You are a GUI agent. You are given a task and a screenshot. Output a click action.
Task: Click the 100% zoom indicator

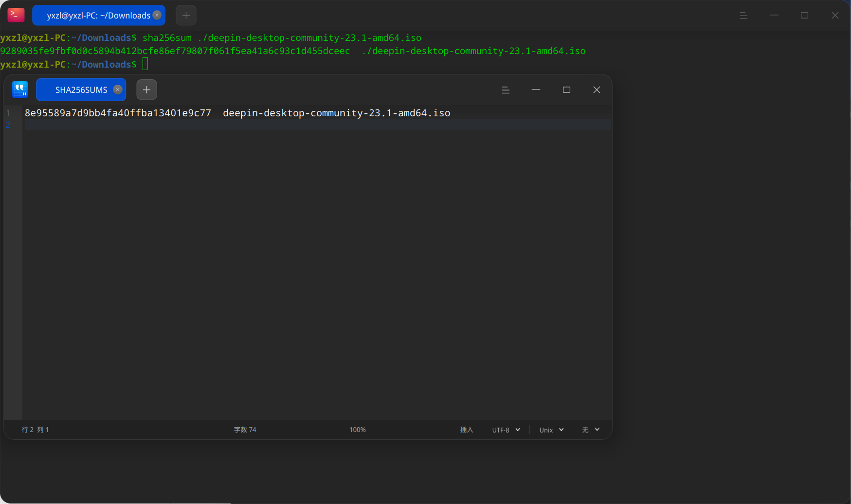(x=358, y=430)
